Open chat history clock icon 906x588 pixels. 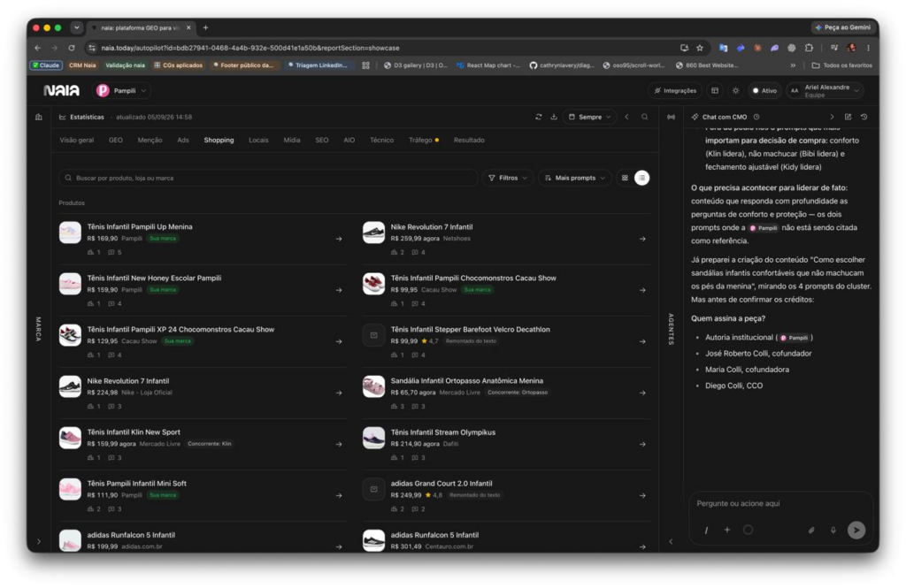pyautogui.click(x=756, y=117)
